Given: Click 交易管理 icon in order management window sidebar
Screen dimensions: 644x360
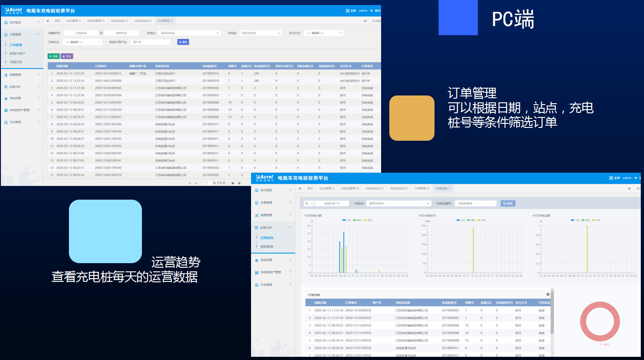Looking at the screenshot, I should tap(5, 34).
